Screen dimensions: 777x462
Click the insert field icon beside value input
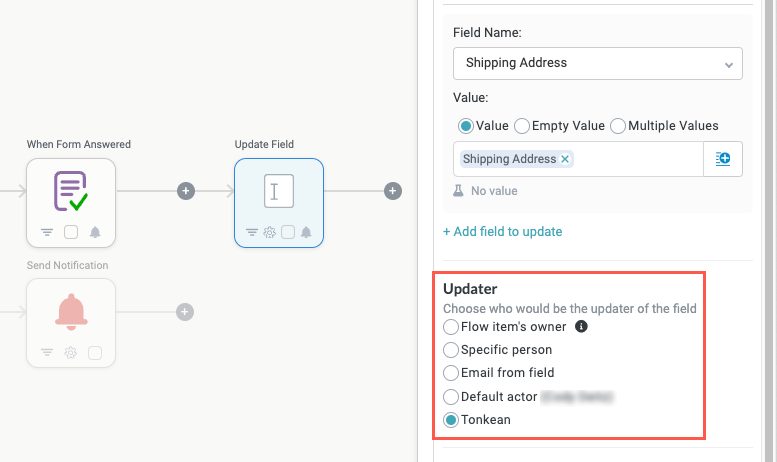(x=722, y=159)
